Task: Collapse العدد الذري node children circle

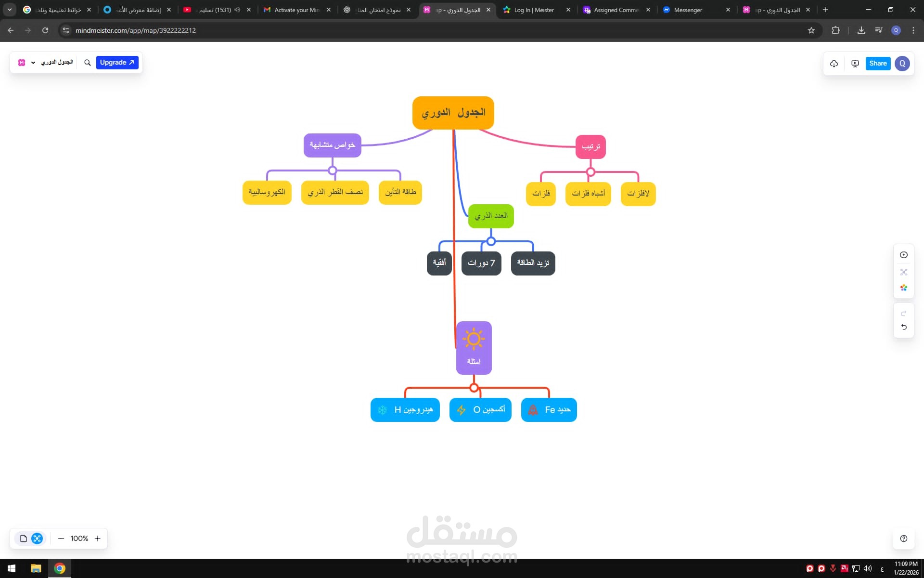Action: [490, 241]
